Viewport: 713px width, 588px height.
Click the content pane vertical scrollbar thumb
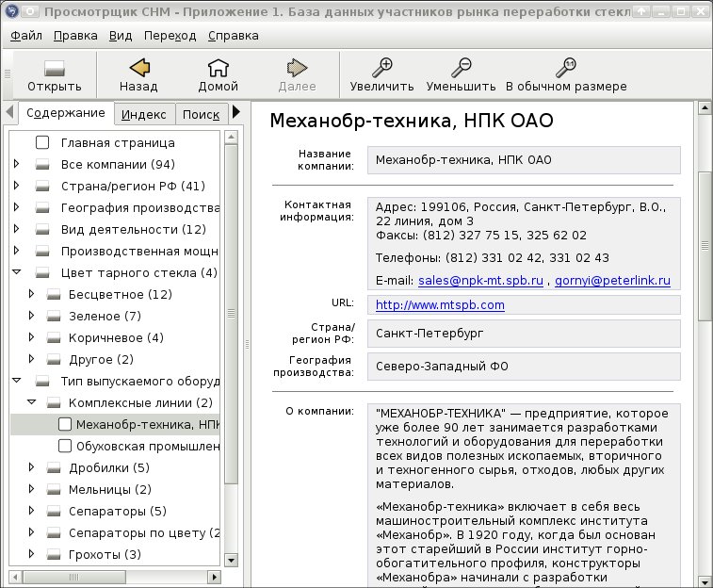coord(705,246)
